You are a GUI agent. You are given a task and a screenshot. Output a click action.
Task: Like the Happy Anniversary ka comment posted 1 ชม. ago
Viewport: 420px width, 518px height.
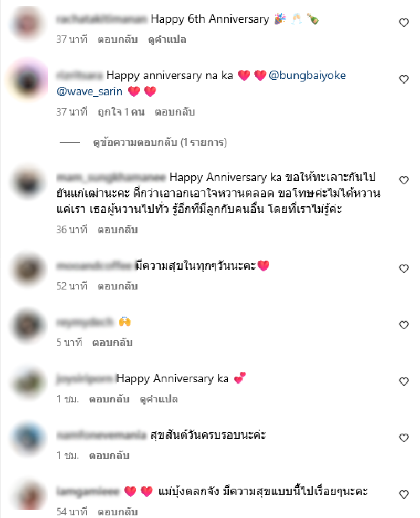pyautogui.click(x=404, y=381)
